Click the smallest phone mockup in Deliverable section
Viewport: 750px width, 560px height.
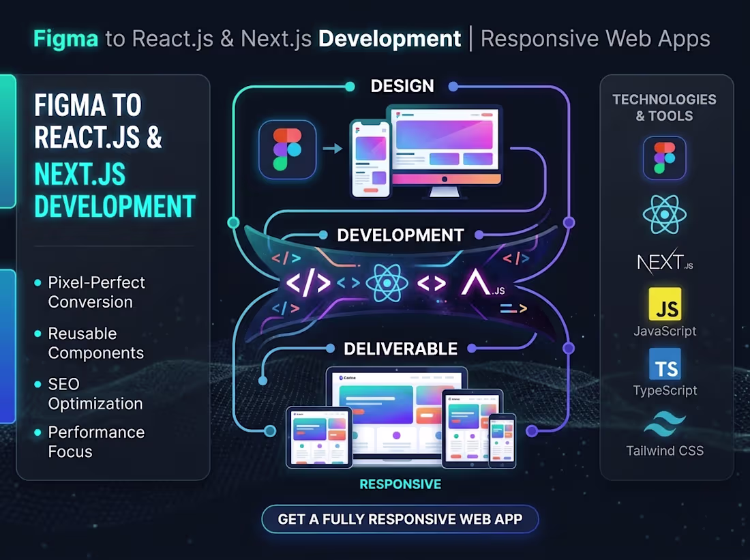tap(502, 441)
